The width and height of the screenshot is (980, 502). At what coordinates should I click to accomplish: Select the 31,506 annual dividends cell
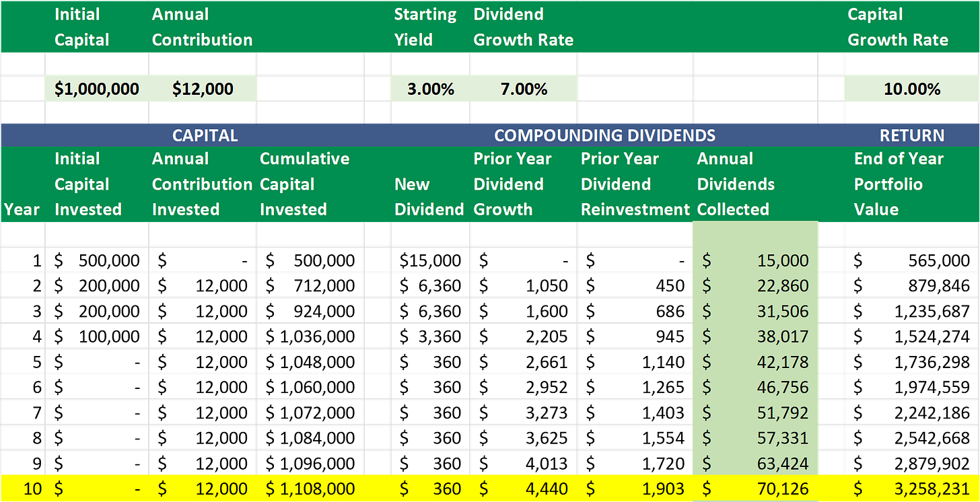click(755, 312)
